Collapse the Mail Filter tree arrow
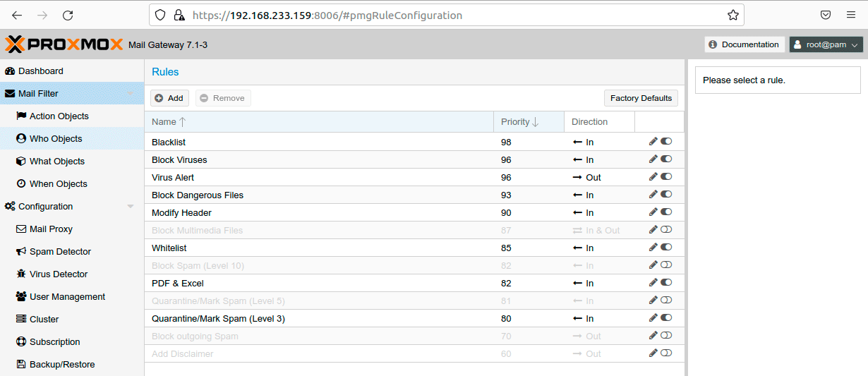Screen dimensions: 868x376 (x=131, y=94)
